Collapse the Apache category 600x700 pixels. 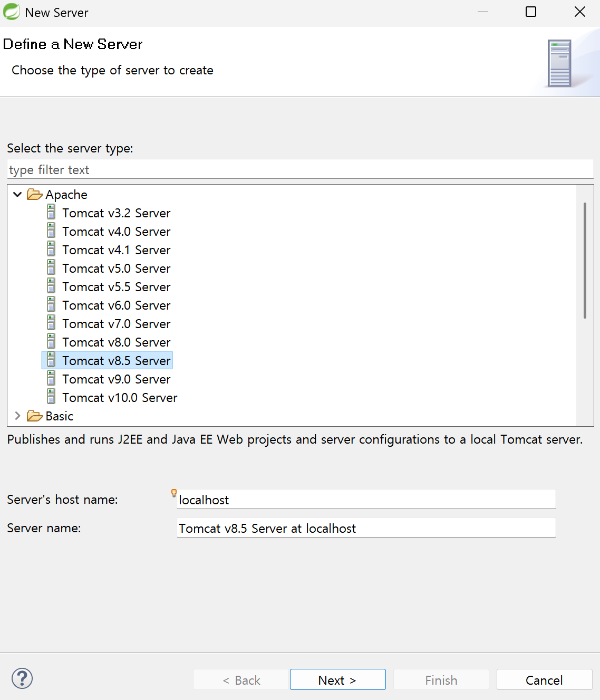17,195
